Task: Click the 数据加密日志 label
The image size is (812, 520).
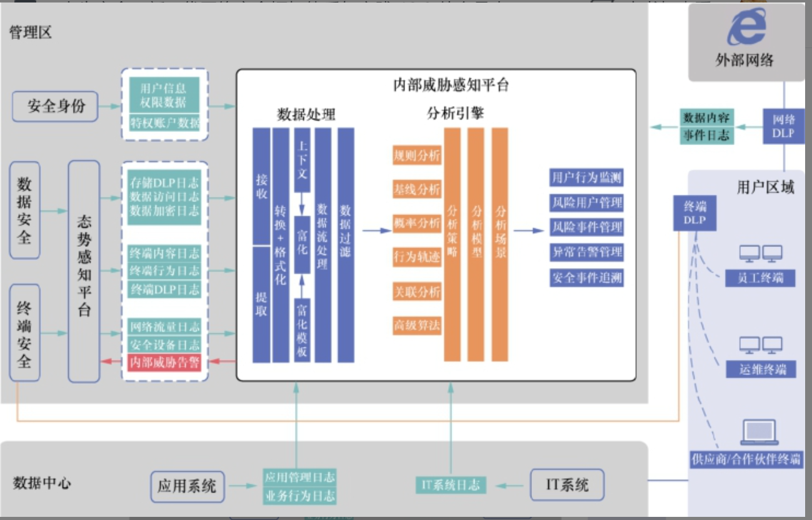Action: 164,211
